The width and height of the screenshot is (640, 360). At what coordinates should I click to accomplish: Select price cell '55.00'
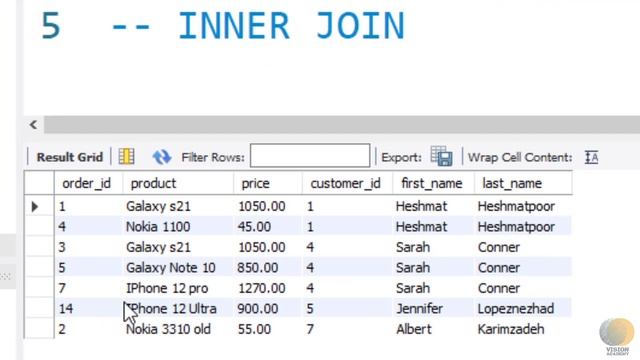[x=254, y=329]
